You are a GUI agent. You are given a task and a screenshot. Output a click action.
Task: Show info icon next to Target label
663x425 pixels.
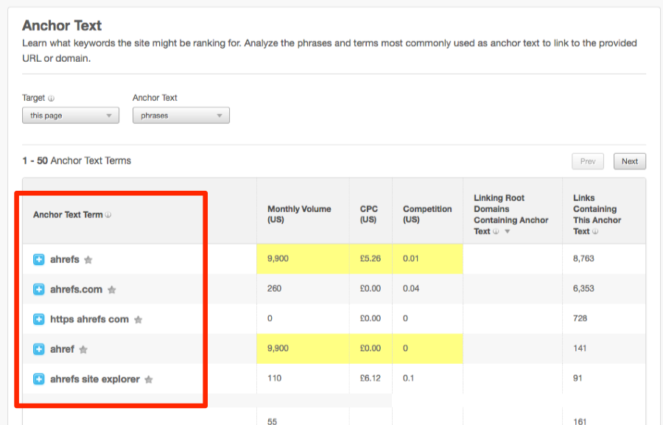[51, 99]
